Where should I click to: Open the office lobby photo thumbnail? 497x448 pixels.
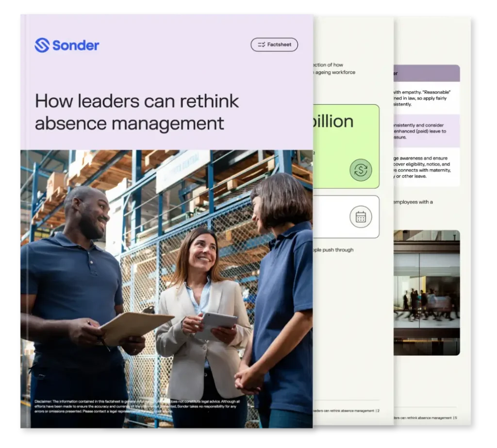click(427, 292)
